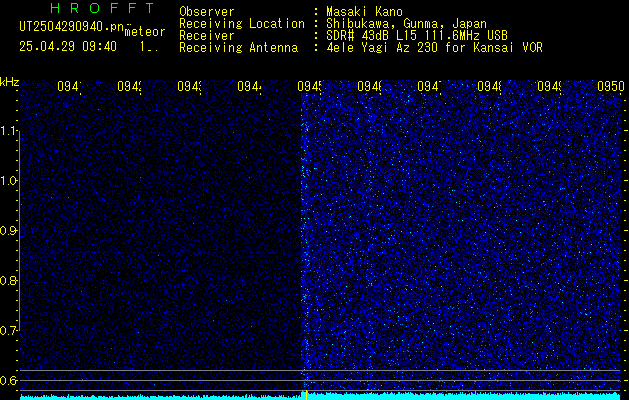This screenshot has height=400, width=629.
Task: Click the 0.9 kHz axis label
Action: tap(8, 231)
